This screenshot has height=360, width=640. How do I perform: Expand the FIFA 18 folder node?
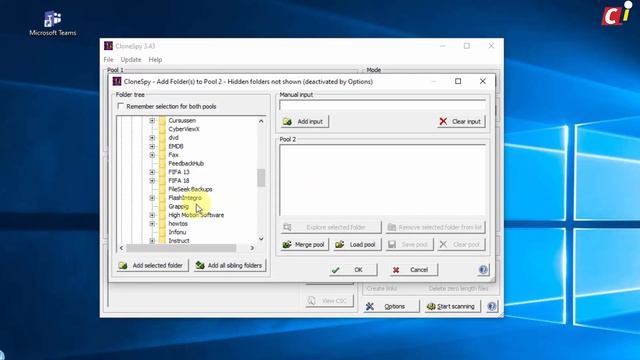tap(152, 180)
